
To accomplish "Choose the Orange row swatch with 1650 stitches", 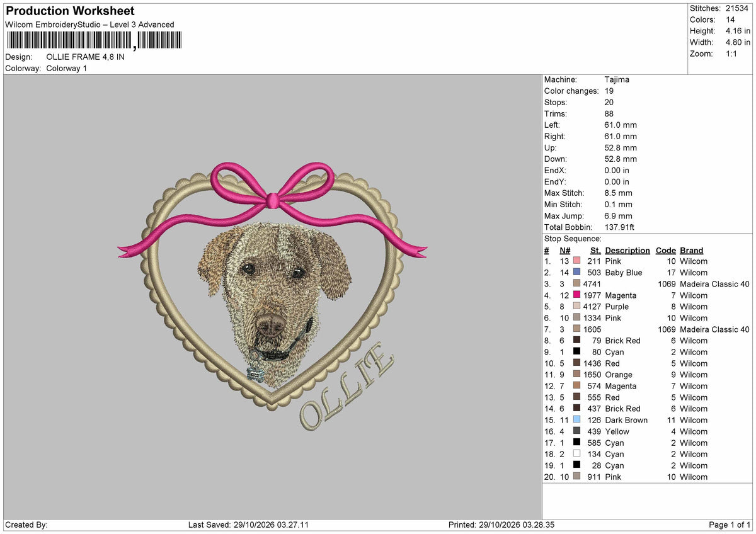I will click(576, 375).
